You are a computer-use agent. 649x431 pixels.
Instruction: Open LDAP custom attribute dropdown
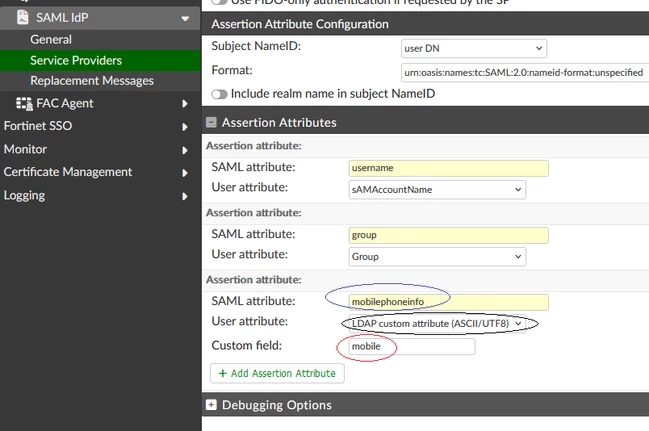click(x=437, y=323)
